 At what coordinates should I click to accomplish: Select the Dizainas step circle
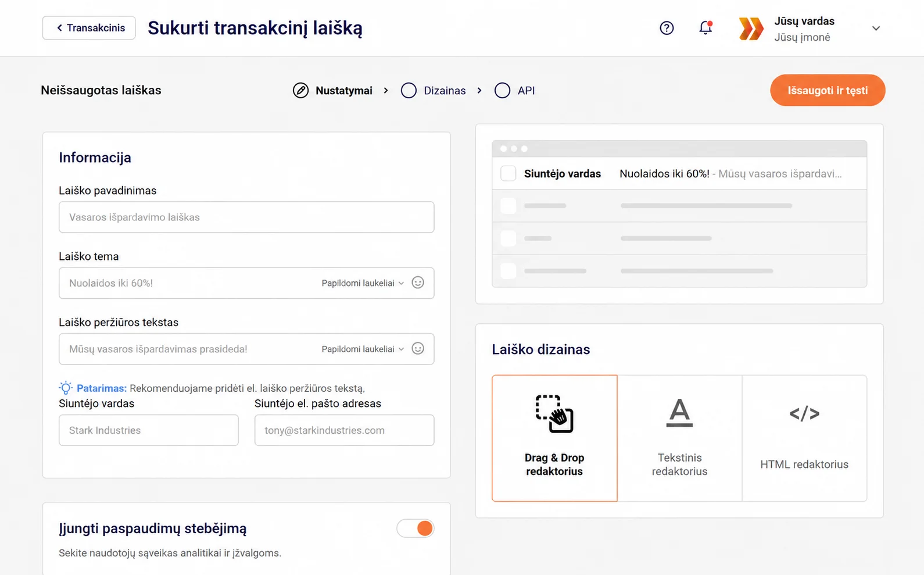[409, 90]
